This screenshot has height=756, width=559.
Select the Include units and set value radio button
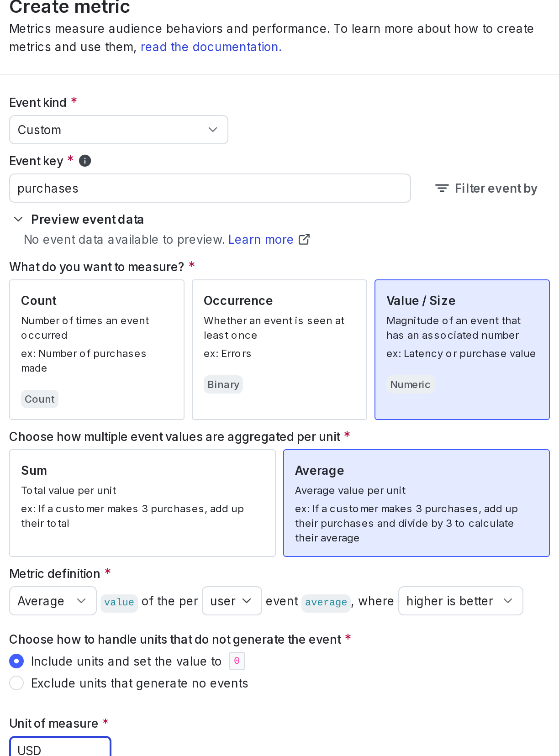tap(16, 661)
